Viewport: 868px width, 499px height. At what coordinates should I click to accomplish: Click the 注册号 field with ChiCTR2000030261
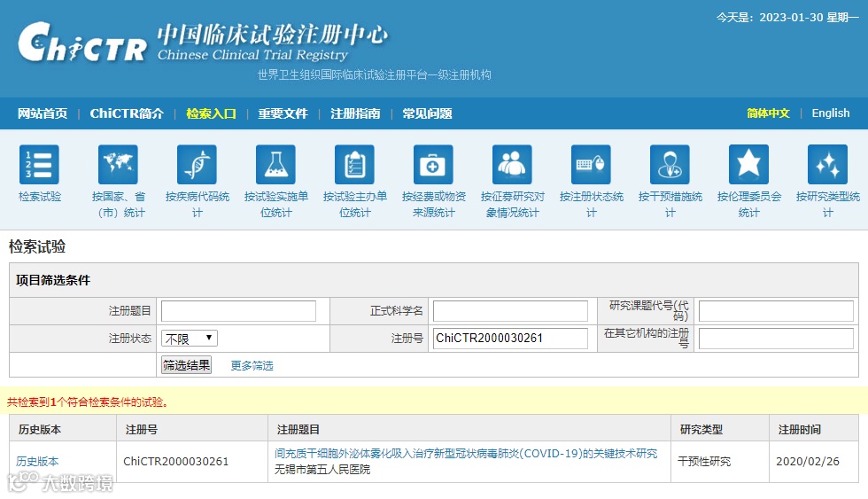coord(510,339)
